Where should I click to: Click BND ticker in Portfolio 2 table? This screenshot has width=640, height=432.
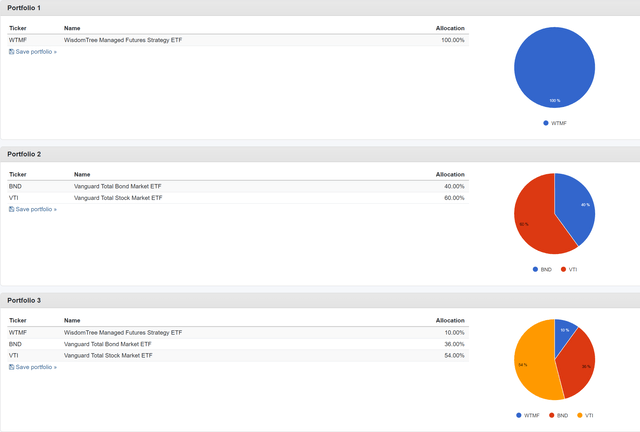(15, 186)
